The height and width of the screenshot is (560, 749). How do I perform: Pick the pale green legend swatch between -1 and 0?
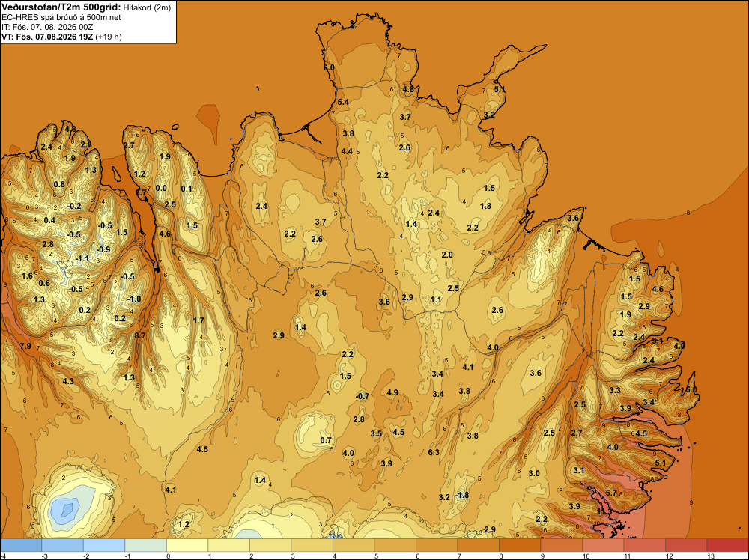[146, 545]
